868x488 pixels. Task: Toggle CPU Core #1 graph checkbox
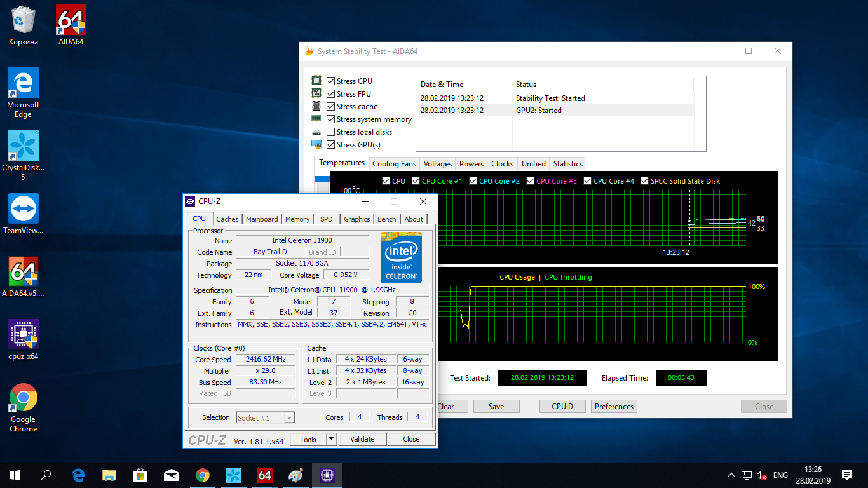pyautogui.click(x=416, y=181)
